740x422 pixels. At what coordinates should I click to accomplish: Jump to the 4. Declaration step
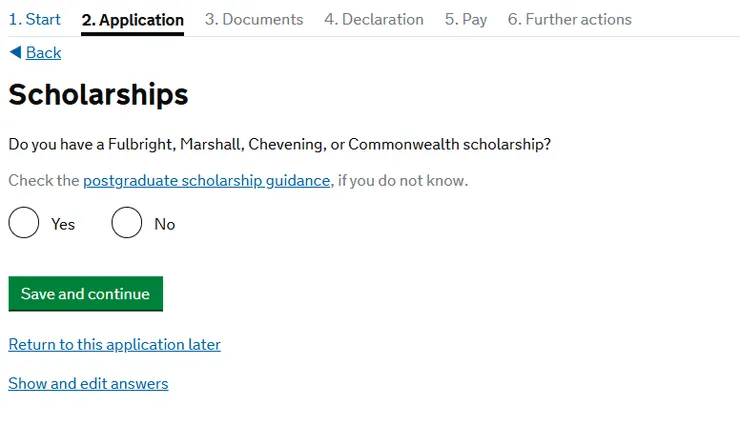(x=374, y=19)
